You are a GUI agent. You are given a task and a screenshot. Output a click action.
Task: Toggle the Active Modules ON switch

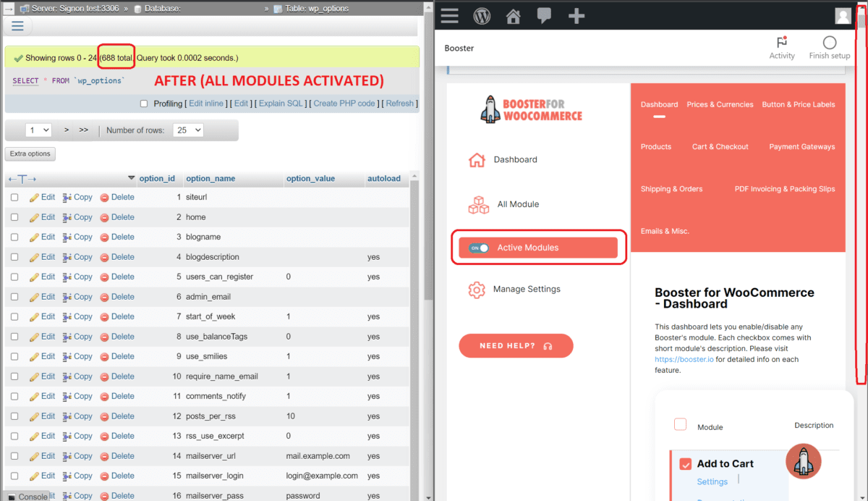click(x=478, y=248)
